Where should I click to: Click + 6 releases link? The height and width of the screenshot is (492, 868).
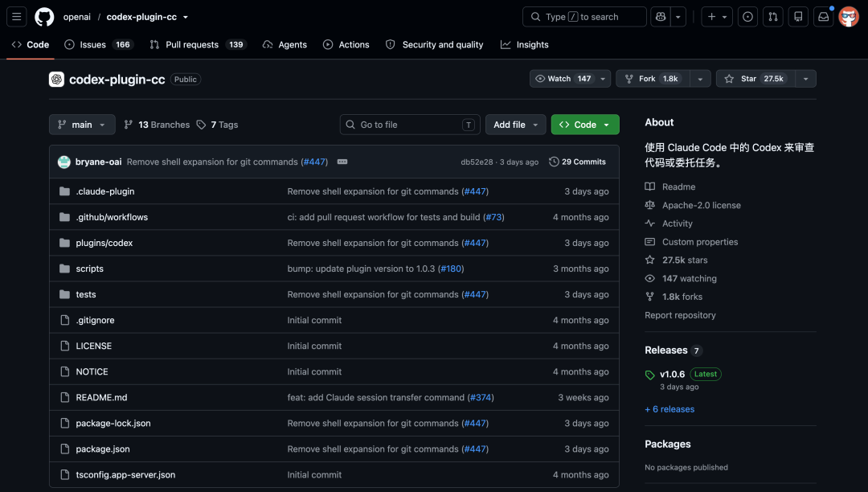[669, 409]
